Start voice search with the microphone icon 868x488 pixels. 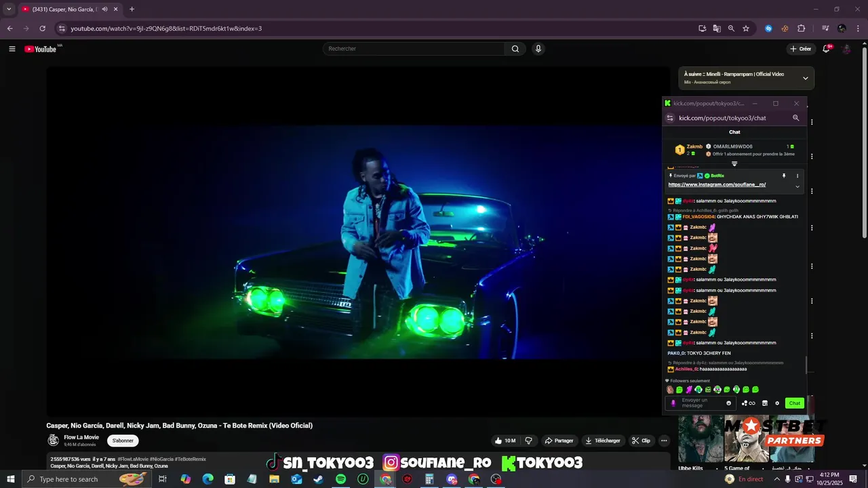[538, 49]
